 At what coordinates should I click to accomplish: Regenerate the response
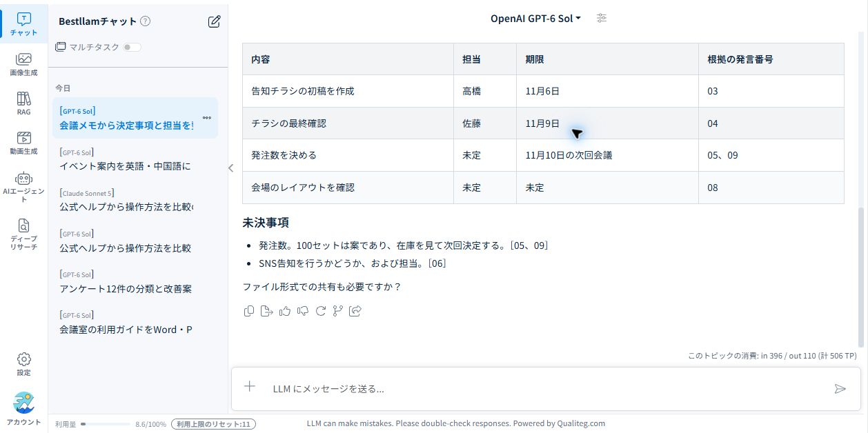click(320, 311)
